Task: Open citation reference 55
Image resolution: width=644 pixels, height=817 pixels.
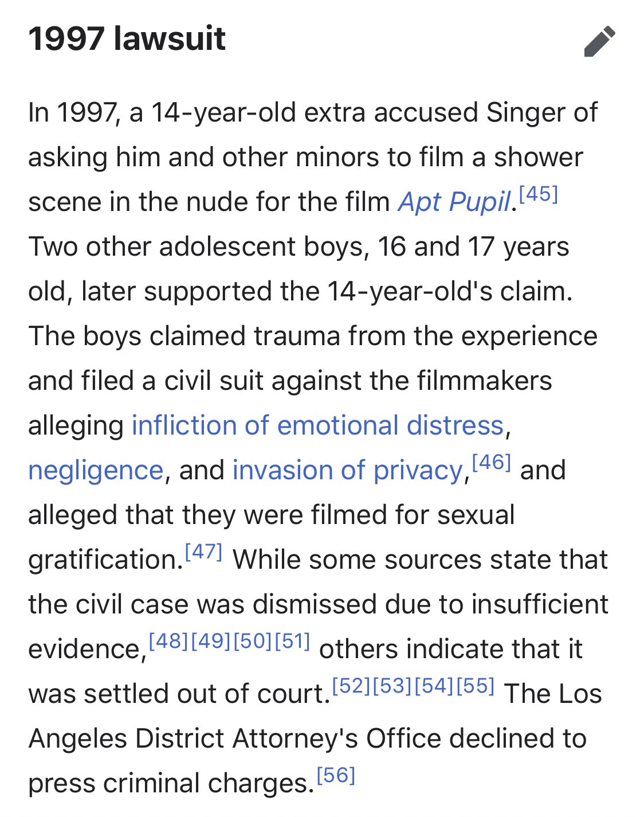Action: point(475,686)
